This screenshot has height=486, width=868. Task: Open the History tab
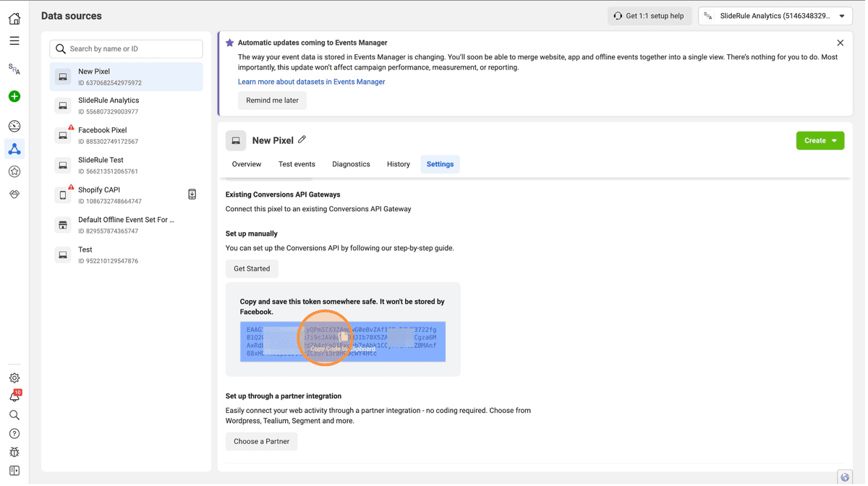[399, 165]
